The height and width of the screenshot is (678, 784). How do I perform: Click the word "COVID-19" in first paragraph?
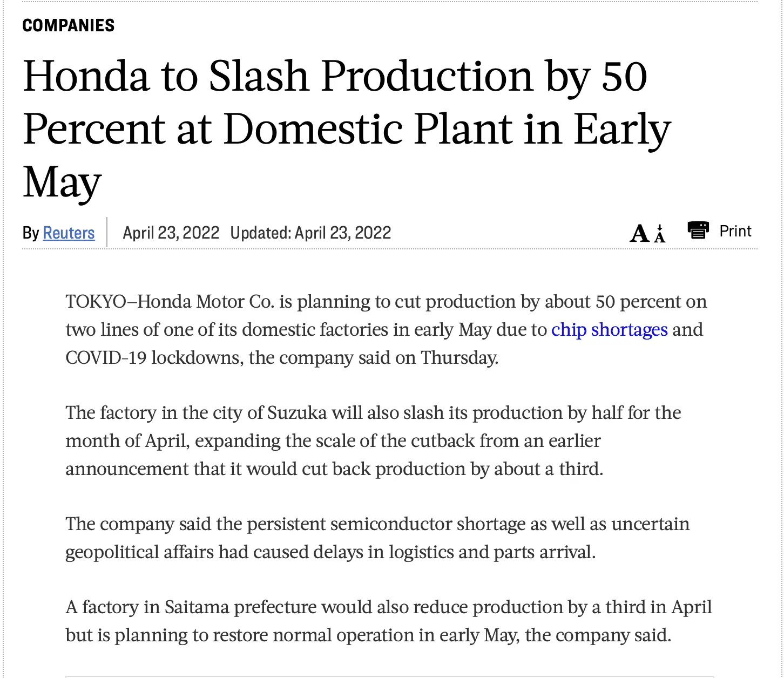[x=106, y=358]
